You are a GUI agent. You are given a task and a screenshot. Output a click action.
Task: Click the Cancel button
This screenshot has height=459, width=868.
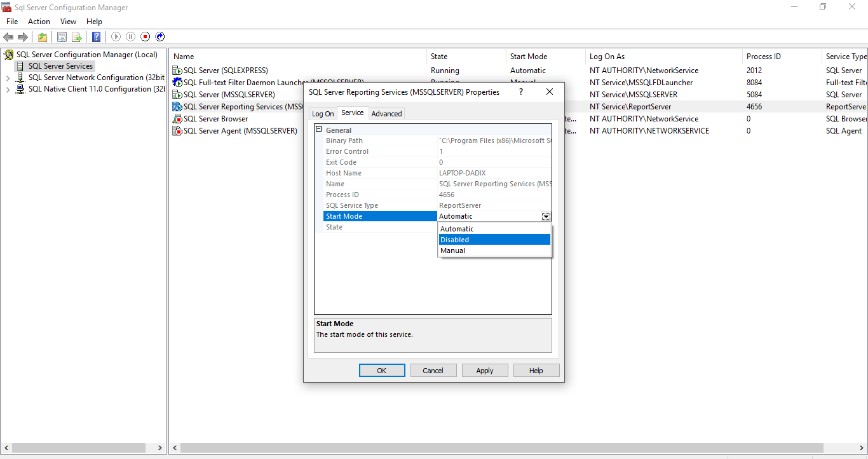(x=433, y=371)
